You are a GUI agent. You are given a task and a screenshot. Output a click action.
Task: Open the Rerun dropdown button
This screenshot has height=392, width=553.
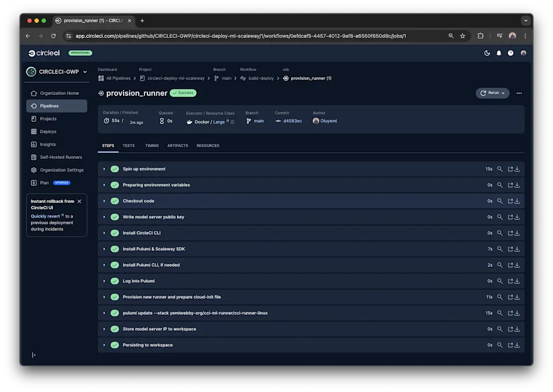click(x=492, y=93)
